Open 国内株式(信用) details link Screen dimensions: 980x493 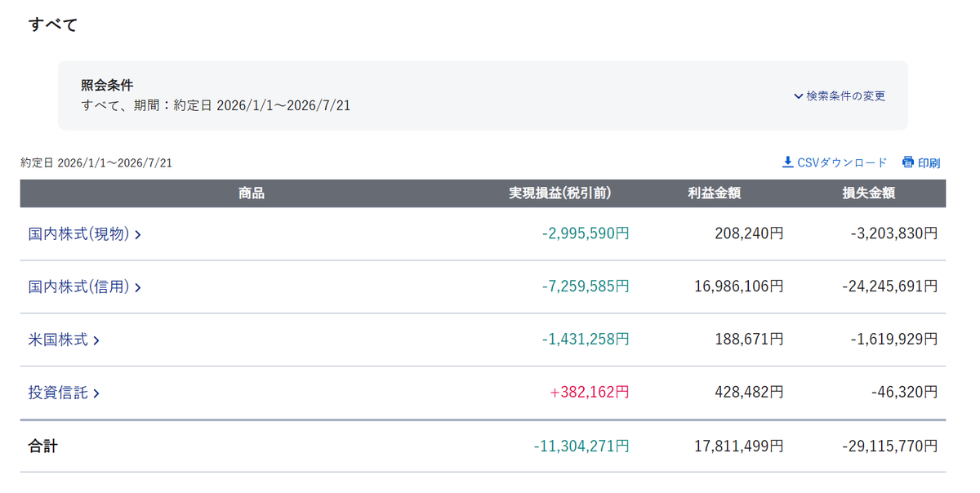[85, 287]
